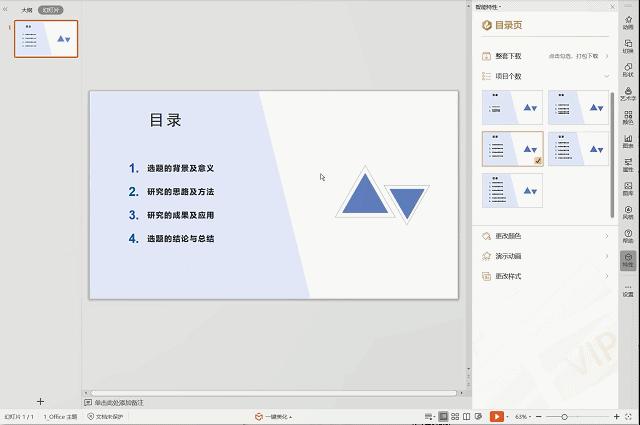Click the 单击此处添加备注 notes field
Screen dimensions: 640x425
(x=119, y=403)
